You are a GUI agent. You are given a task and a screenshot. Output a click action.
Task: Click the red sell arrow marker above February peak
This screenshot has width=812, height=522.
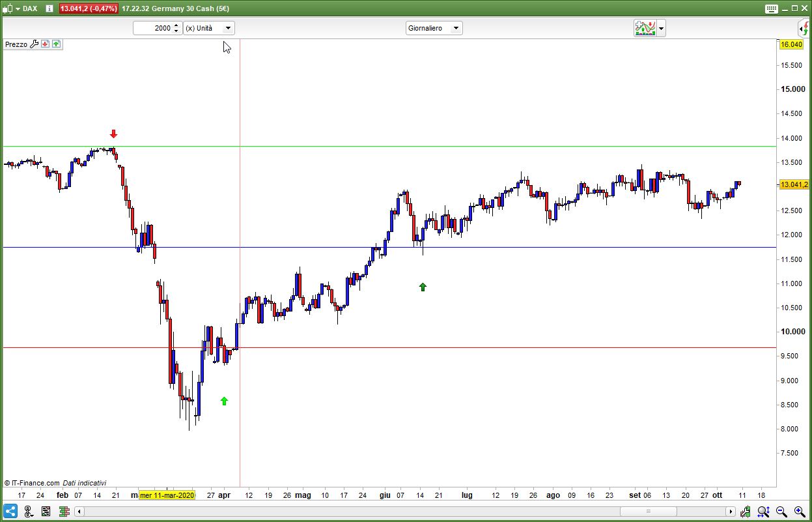point(114,134)
